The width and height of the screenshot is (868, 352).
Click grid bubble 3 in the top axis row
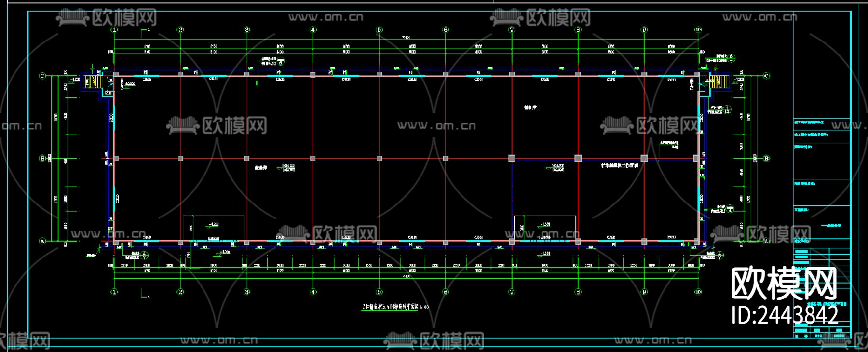247,30
